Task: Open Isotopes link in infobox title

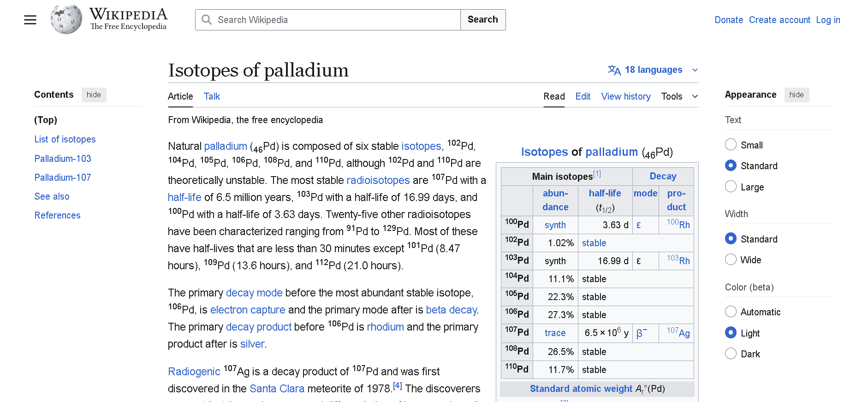Action: [545, 152]
